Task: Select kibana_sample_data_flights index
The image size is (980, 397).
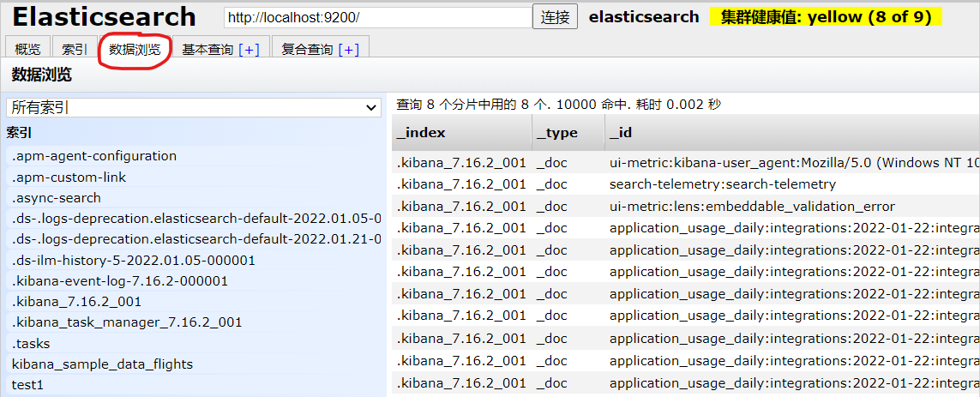Action: [195, 364]
